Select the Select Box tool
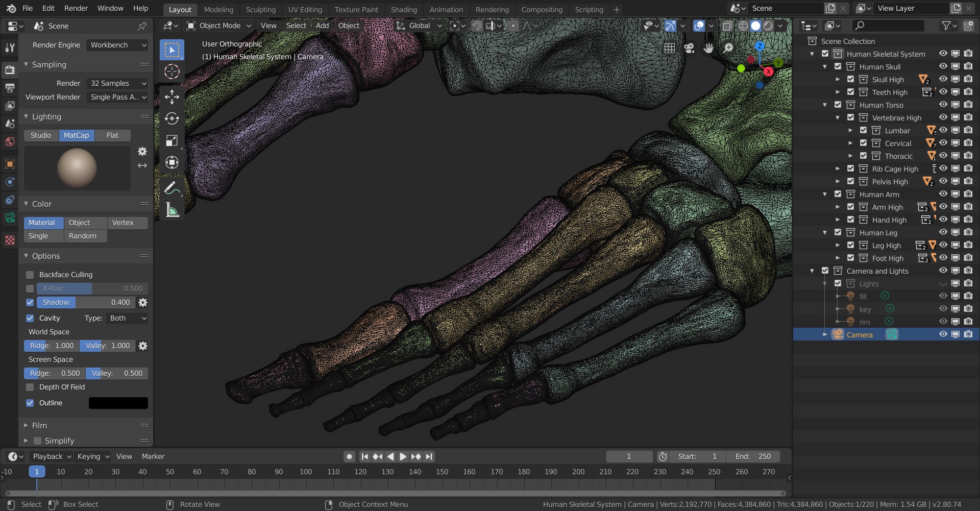Screen dimensions: 980x511 (x=171, y=50)
